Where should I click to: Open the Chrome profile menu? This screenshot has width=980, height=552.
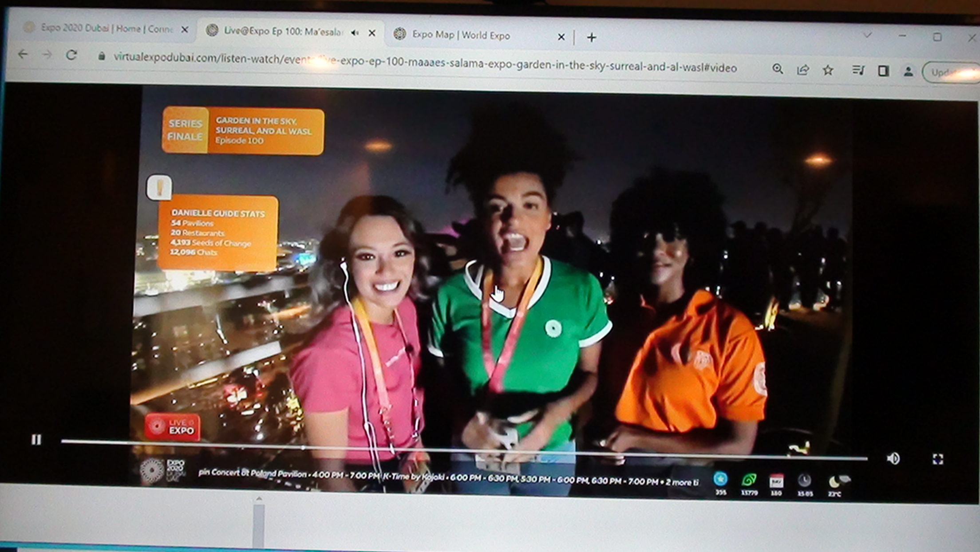coord(908,71)
